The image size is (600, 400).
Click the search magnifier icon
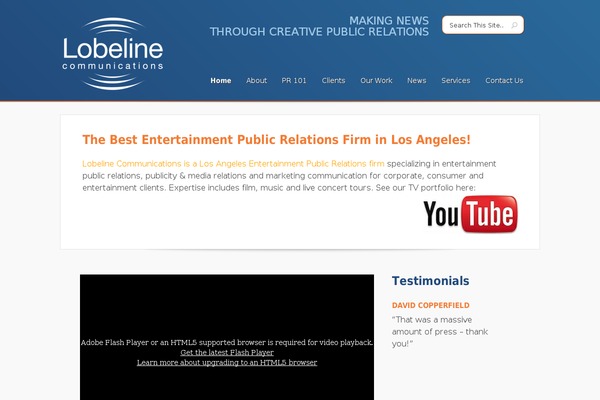coord(514,25)
